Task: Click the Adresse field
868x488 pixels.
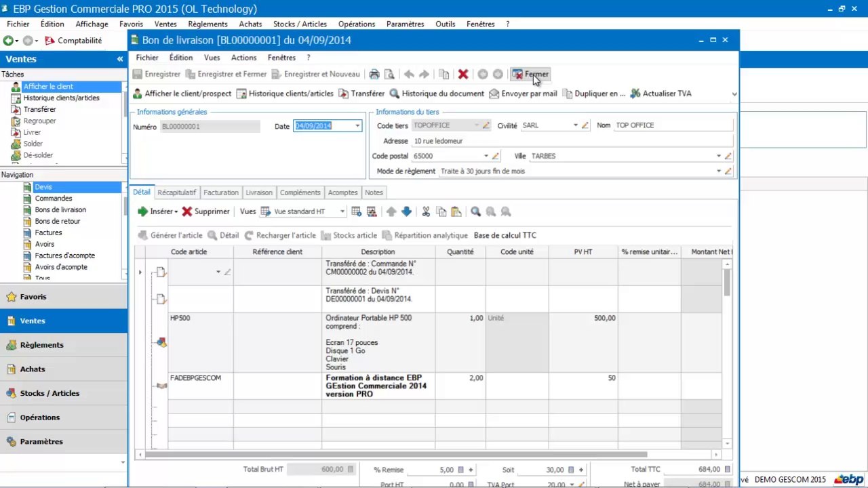Action: click(x=572, y=141)
